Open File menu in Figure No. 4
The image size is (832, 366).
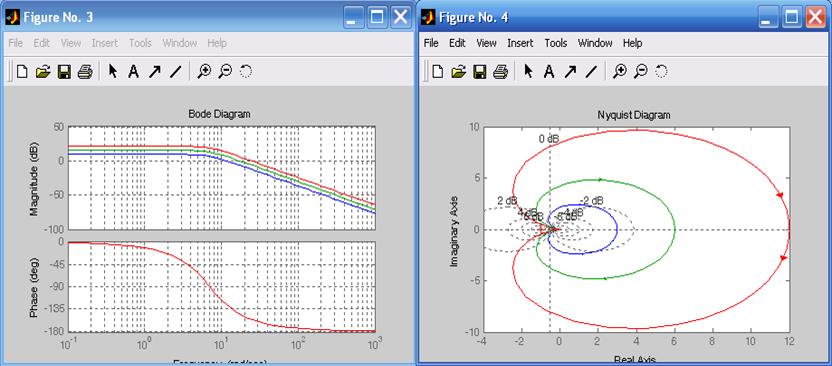pyautogui.click(x=431, y=43)
